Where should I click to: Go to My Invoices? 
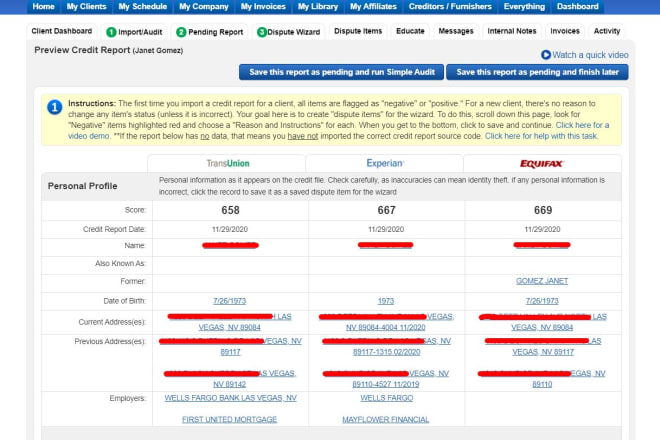pyautogui.click(x=263, y=7)
